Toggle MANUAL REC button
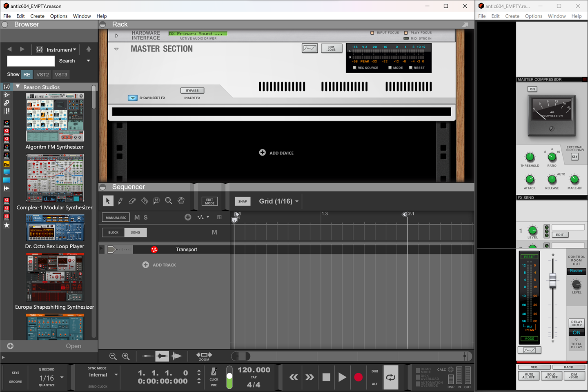Image resolution: width=588 pixels, height=392 pixels. [x=116, y=218]
